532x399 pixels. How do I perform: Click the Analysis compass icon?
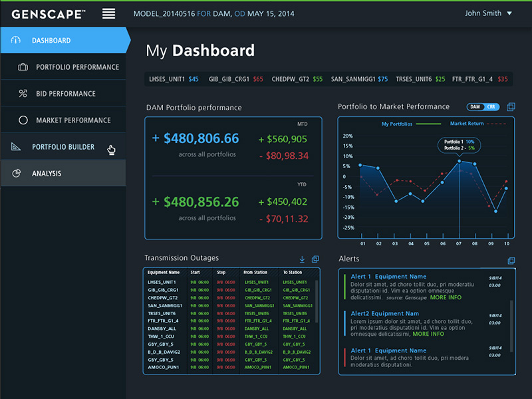[16, 173]
